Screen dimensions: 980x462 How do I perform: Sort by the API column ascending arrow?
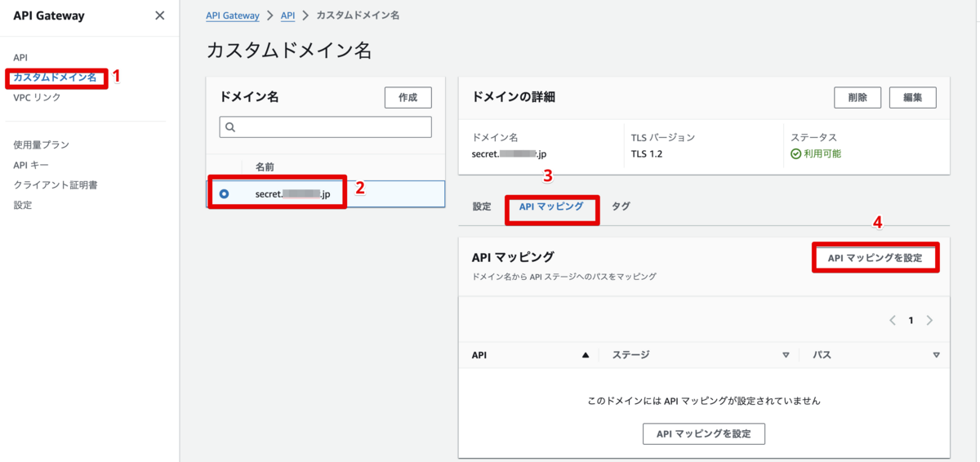[x=585, y=355]
